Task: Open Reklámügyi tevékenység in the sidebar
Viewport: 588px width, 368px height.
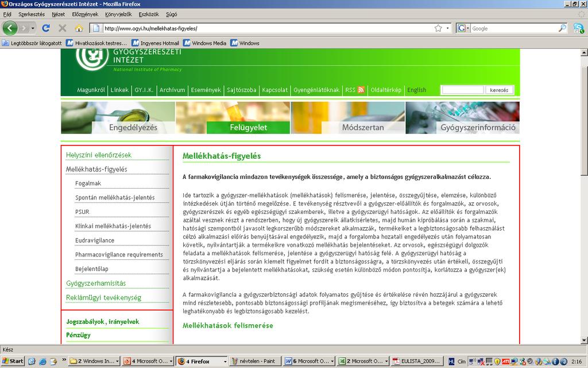Action: [103, 298]
